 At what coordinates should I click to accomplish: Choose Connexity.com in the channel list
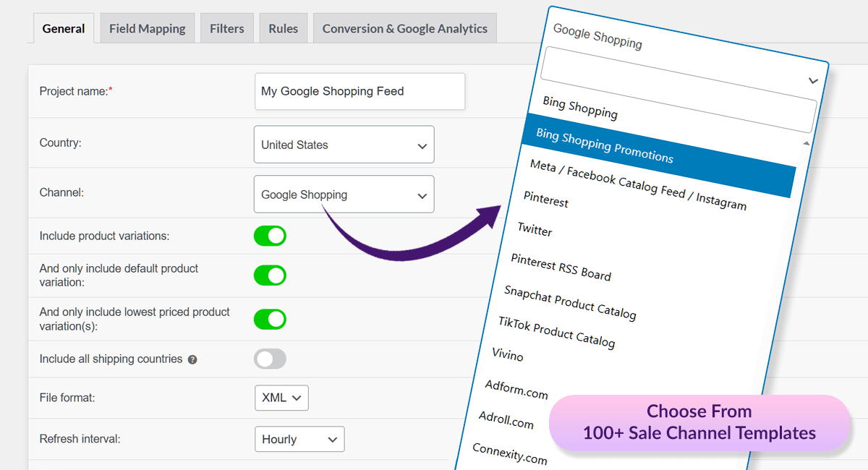point(510,453)
